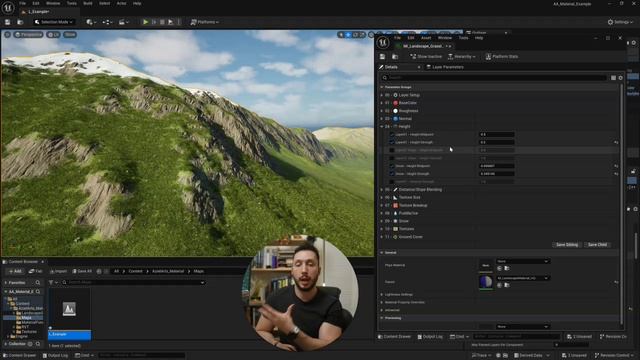Switch to the Layer Parameters tab

point(444,67)
